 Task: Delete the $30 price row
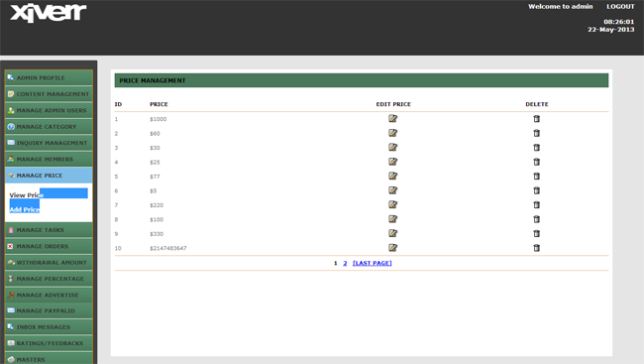click(536, 148)
